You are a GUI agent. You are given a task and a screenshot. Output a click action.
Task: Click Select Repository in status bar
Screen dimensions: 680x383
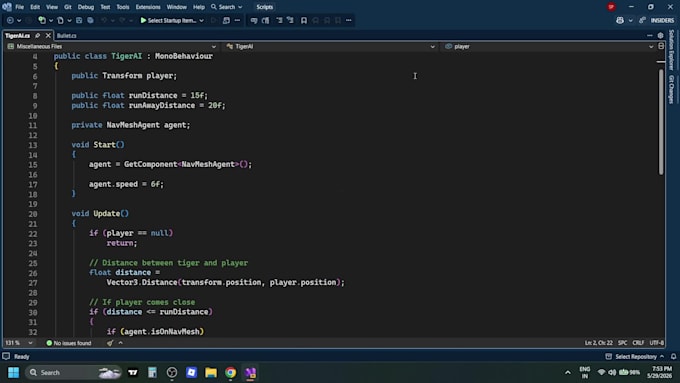coord(635,357)
